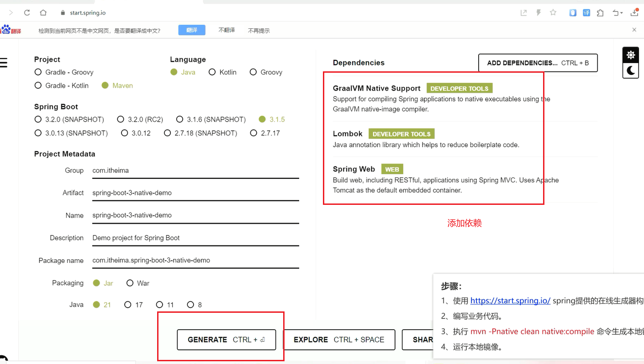Go to the browser home page icon
This screenshot has height=364, width=644.
(43, 13)
